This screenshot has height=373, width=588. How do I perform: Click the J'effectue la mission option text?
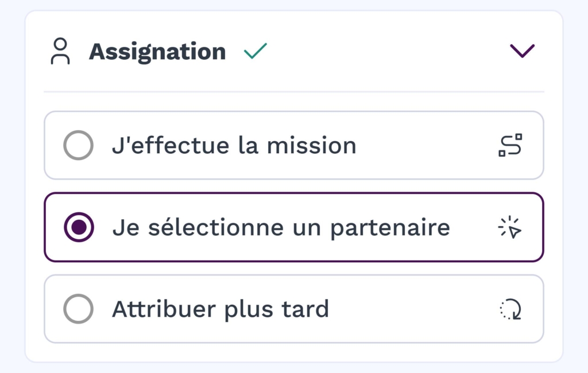point(234,145)
